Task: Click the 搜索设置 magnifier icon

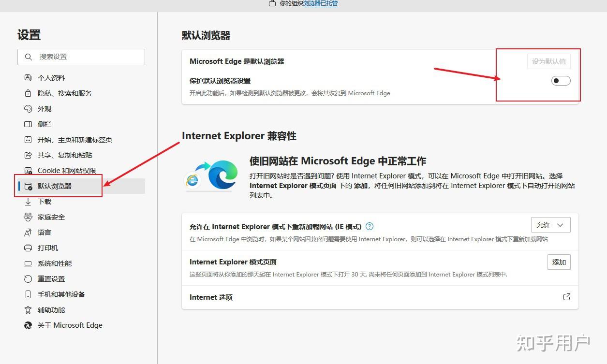Action: pyautogui.click(x=29, y=57)
